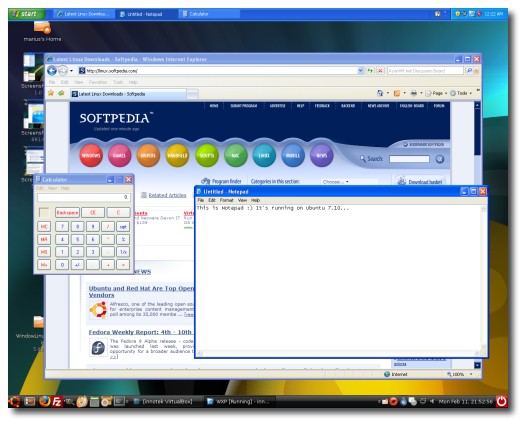This screenshot has width=521, height=421.
Task: Select the Latest Linux Downloads IE tab
Action: tap(128, 94)
